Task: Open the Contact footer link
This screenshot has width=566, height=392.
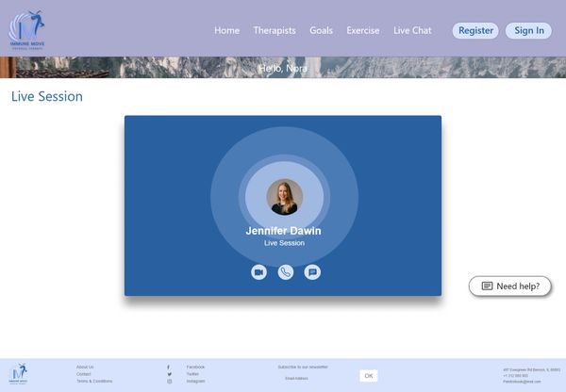Action: click(x=83, y=374)
